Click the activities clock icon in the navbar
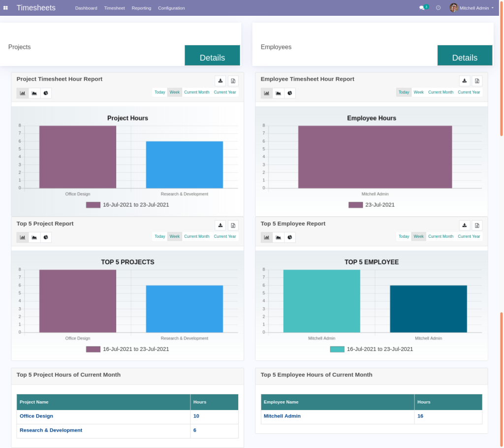Image resolution: width=504 pixels, height=448 pixels. pyautogui.click(x=438, y=7)
